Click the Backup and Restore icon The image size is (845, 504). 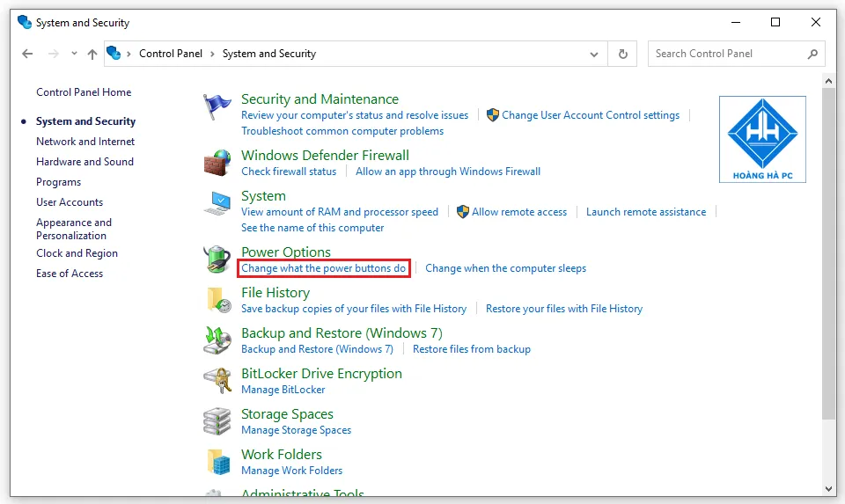tap(217, 340)
